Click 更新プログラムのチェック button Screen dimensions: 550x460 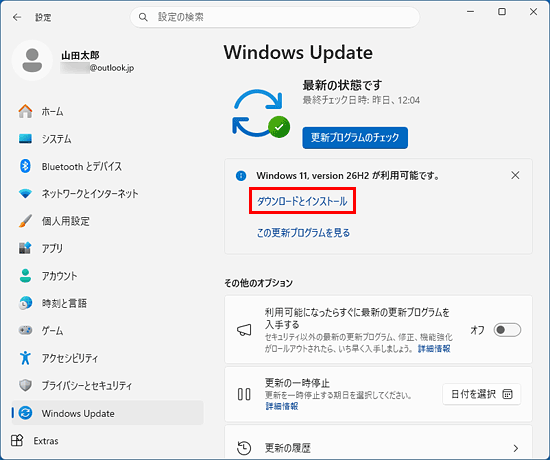pos(355,138)
